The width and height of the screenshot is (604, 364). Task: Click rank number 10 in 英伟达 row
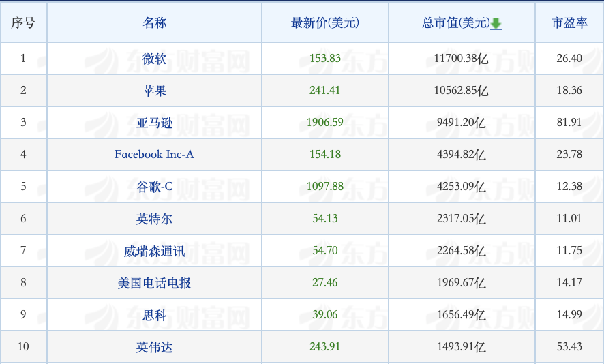click(x=23, y=346)
